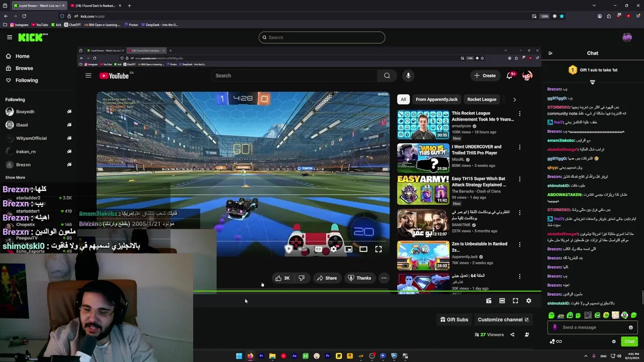Image resolution: width=644 pixels, height=362 pixels.
Task: Select Rocket League filter chip
Action: pyautogui.click(x=481, y=100)
